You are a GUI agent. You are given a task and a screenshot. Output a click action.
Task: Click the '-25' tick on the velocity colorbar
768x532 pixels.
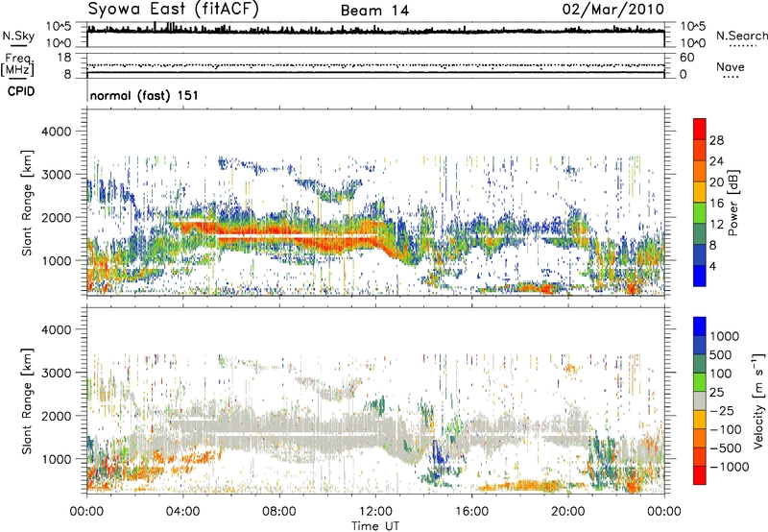tap(722, 410)
